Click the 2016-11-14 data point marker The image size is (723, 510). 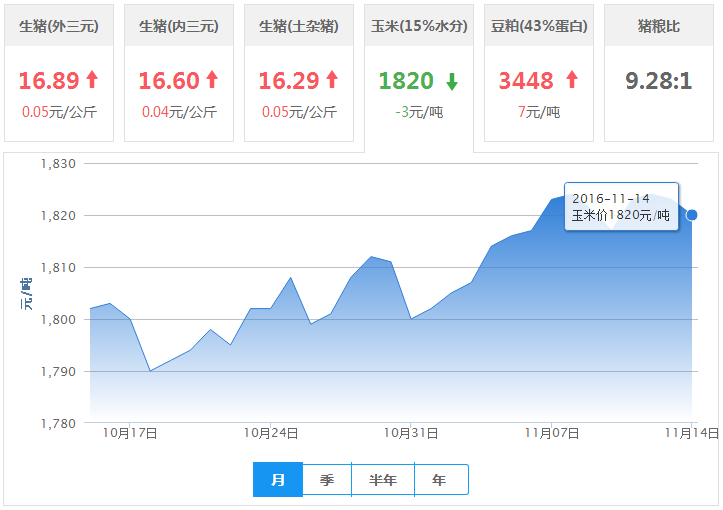point(692,215)
